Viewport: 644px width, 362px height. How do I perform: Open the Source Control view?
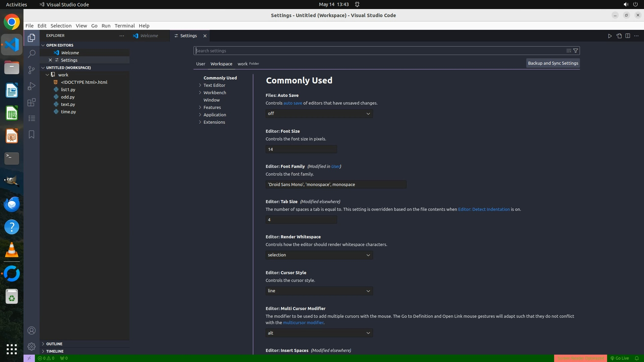(x=32, y=70)
